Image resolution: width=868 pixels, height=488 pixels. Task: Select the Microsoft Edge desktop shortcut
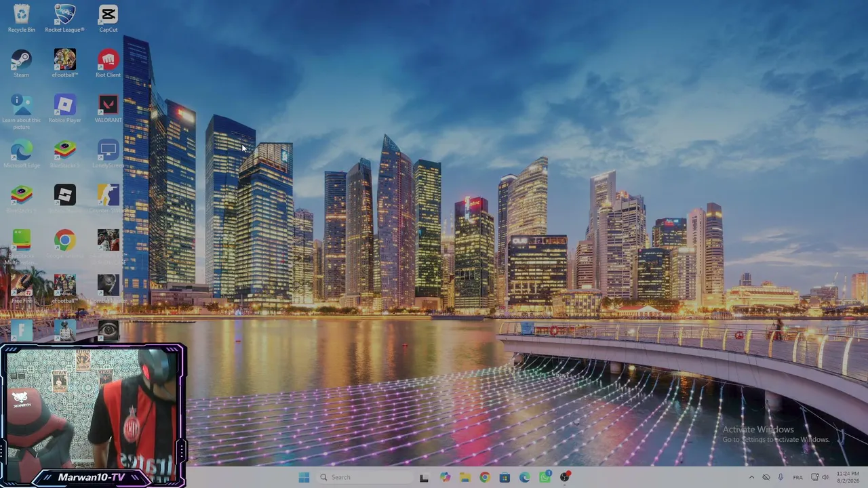point(22,154)
